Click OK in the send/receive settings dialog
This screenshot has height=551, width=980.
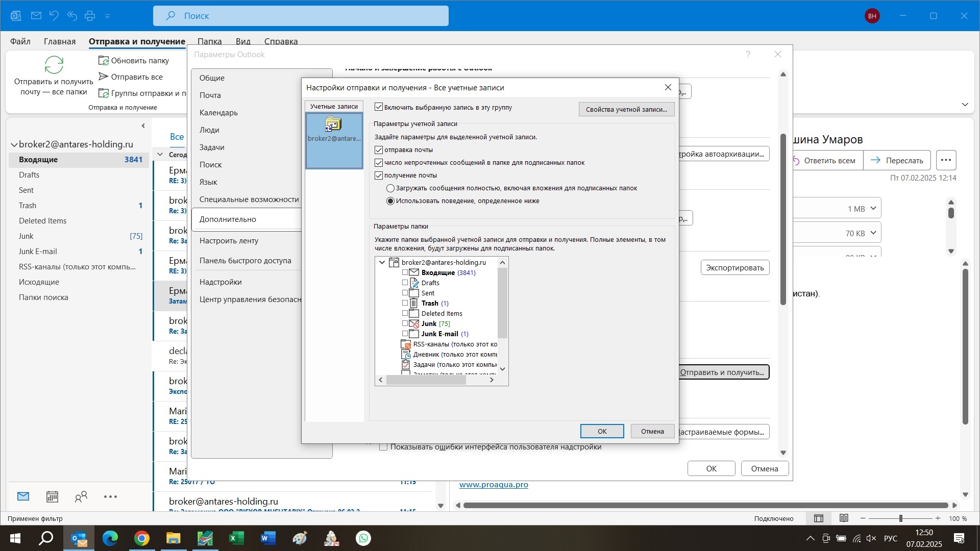tap(602, 432)
